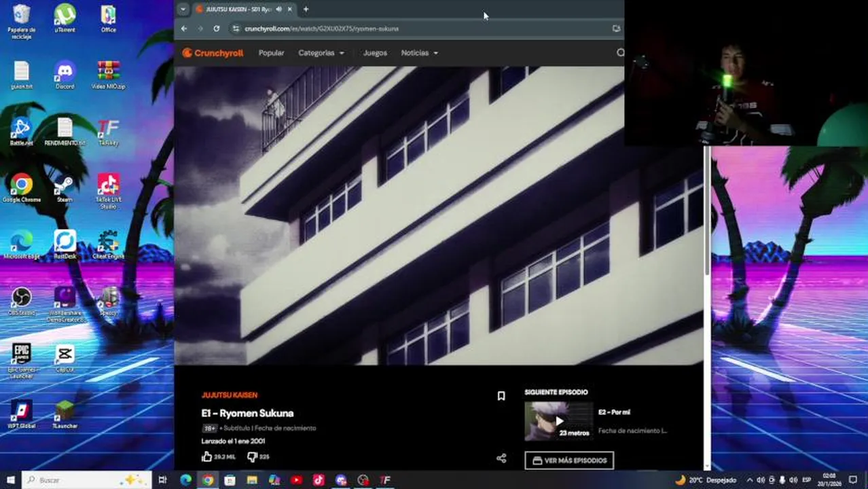Open the RENDIMIENTO.txt desktop file
868x489 pixels.
pos(65,132)
